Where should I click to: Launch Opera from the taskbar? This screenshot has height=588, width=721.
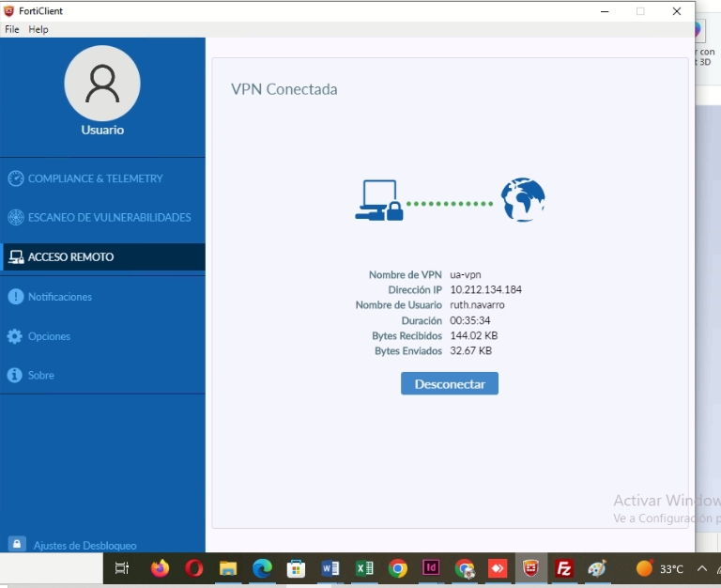(x=193, y=568)
